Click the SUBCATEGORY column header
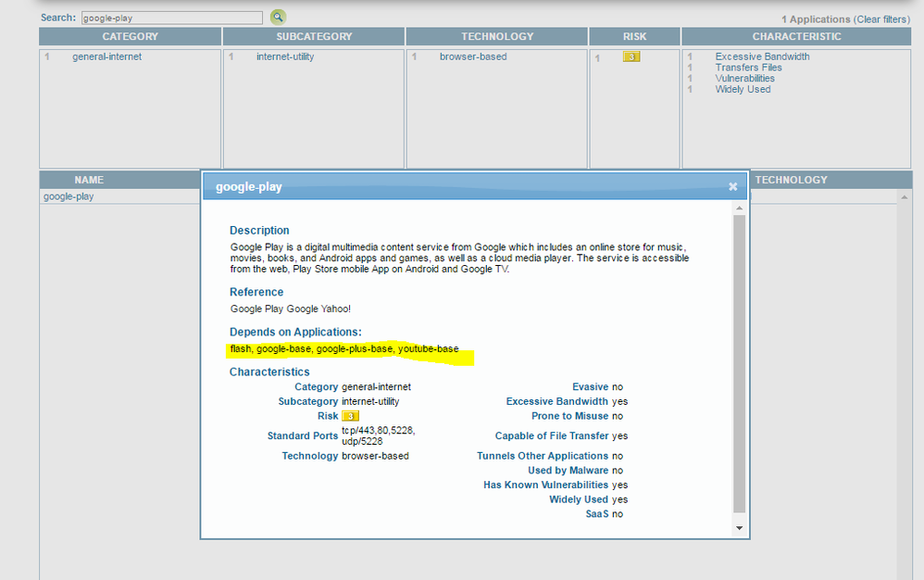924x580 pixels. (314, 36)
